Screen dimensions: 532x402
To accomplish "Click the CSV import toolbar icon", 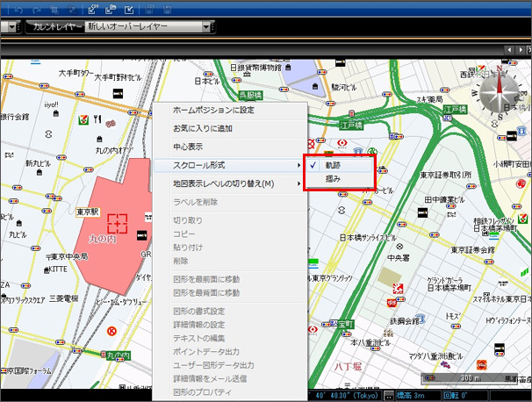I will [93, 9].
